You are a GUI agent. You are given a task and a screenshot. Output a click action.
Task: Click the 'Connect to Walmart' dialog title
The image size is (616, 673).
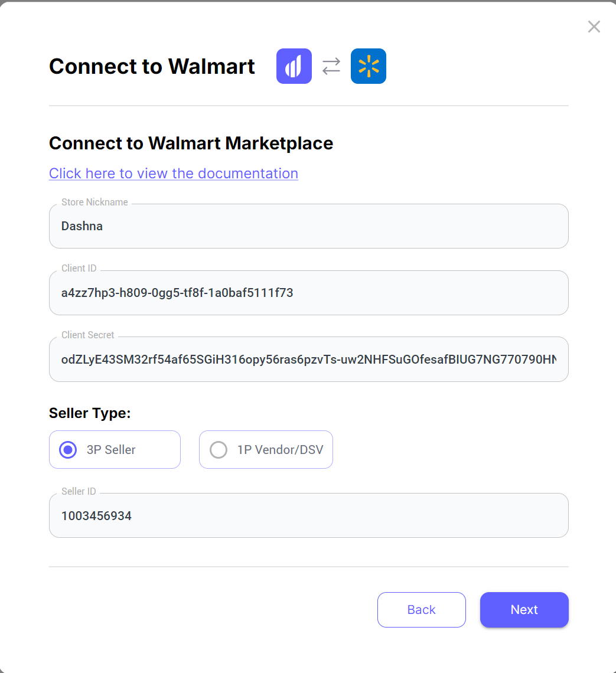tap(152, 66)
